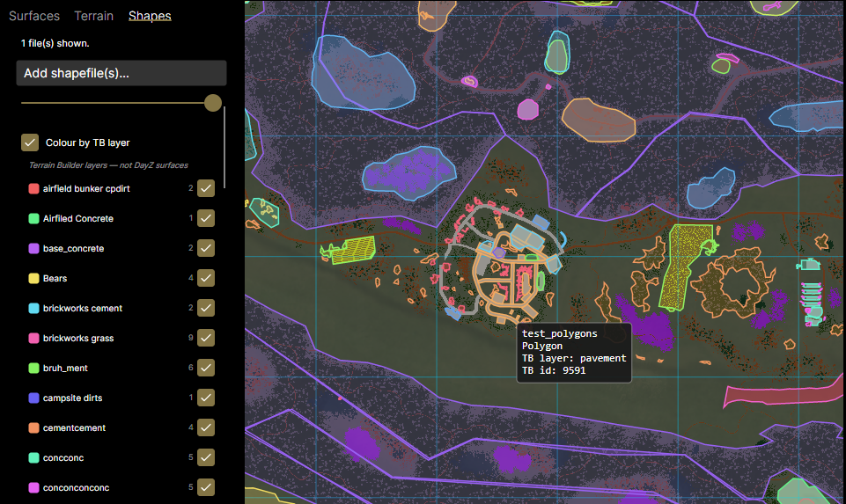Screen dimensions: 846x504
Task: Uncheck airfield bunker cpdirt layer
Action: point(206,188)
